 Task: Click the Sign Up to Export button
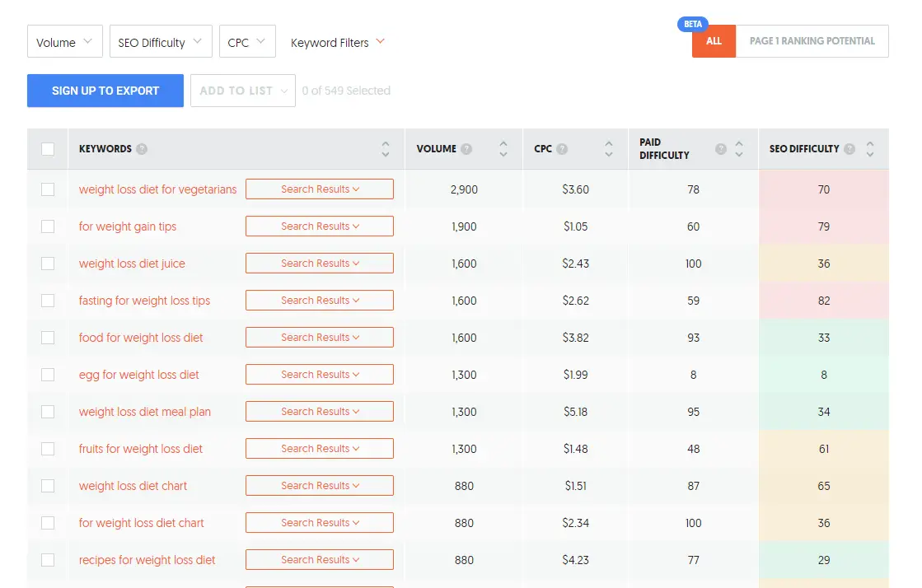point(105,91)
